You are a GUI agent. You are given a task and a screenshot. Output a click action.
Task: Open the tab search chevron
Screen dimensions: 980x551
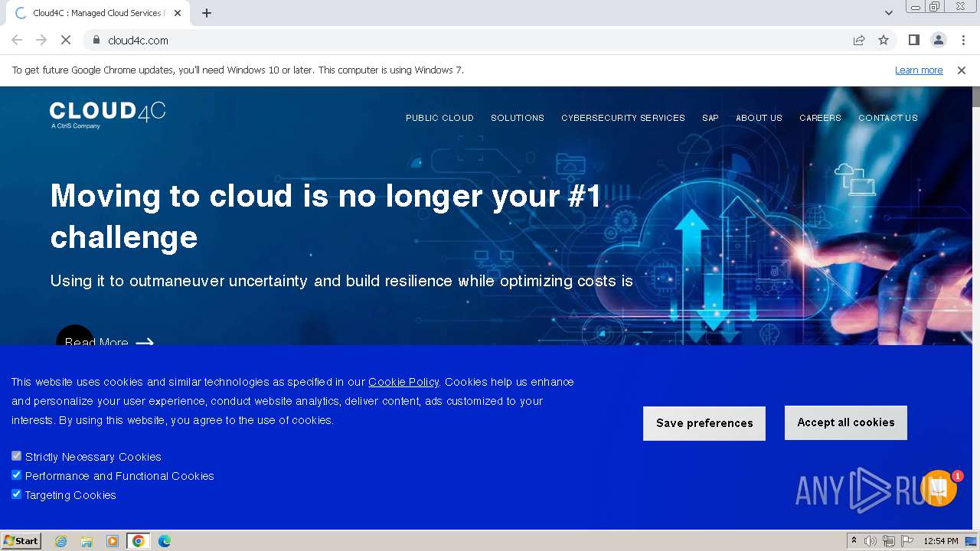pos(888,13)
